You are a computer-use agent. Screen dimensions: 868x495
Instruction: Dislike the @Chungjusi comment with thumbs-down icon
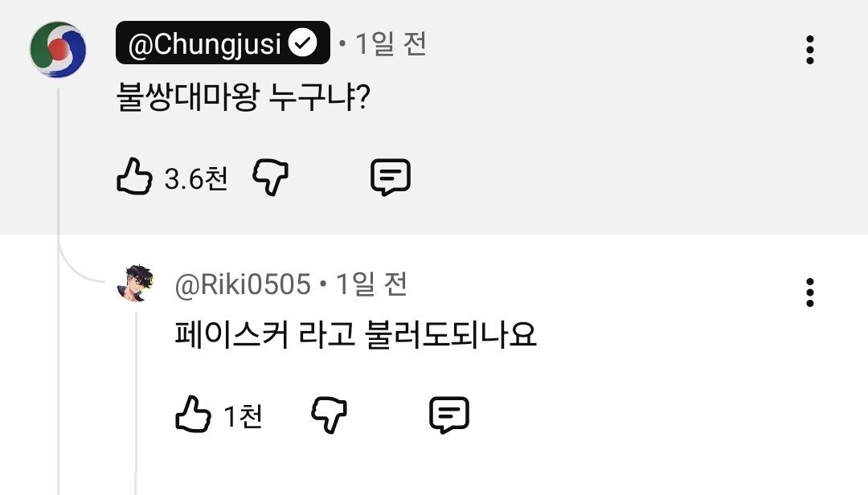point(271,178)
